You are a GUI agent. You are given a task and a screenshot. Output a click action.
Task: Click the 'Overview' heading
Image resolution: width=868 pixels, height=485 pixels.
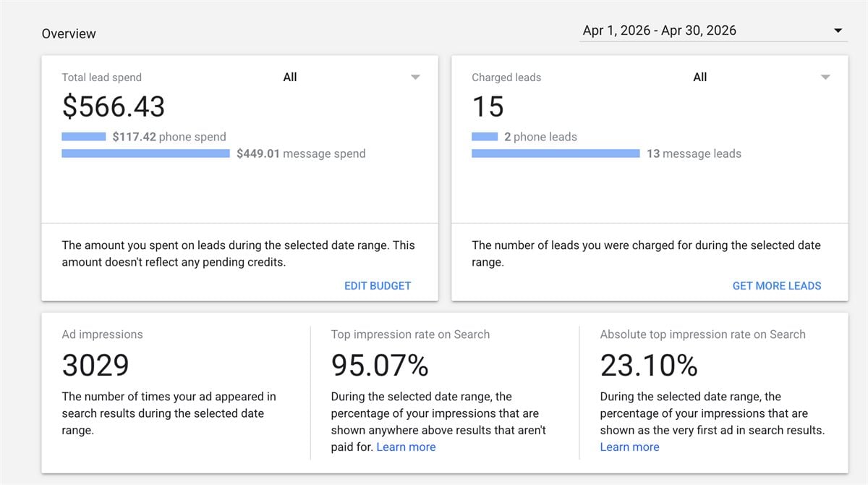[x=69, y=34]
